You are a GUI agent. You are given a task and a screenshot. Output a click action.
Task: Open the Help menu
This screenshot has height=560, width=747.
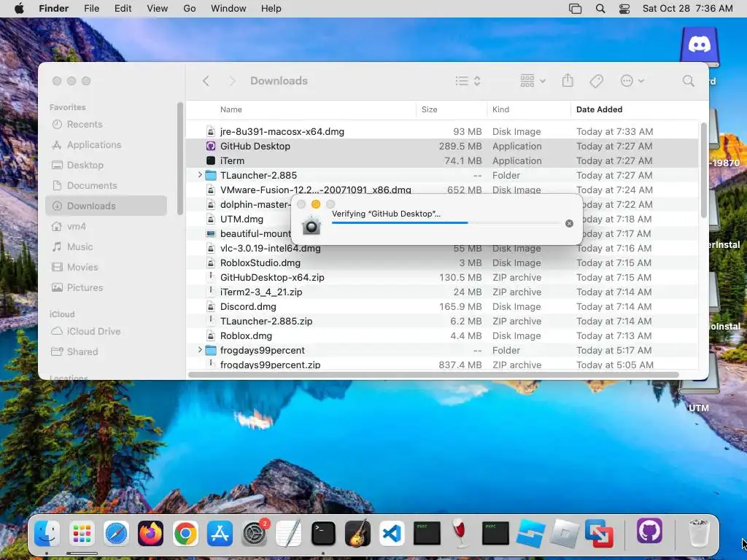[271, 9]
